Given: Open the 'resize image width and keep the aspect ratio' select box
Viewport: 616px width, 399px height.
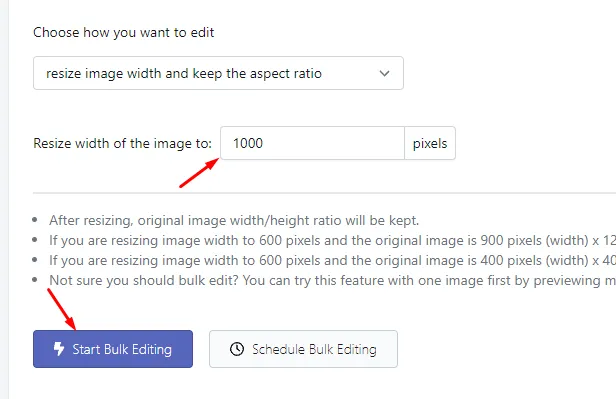Looking at the screenshot, I should tap(218, 73).
